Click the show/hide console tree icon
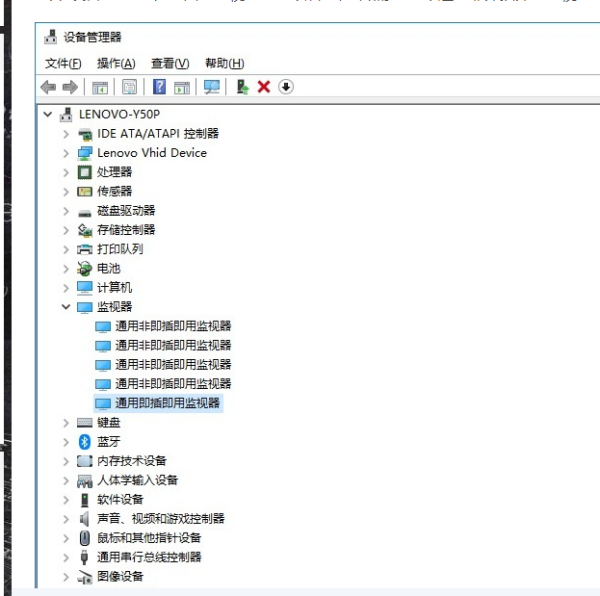600x596 pixels. pos(100,87)
